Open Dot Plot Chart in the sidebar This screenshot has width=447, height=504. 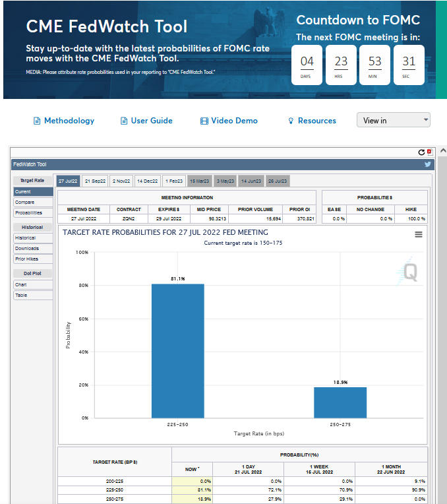[x=33, y=285]
